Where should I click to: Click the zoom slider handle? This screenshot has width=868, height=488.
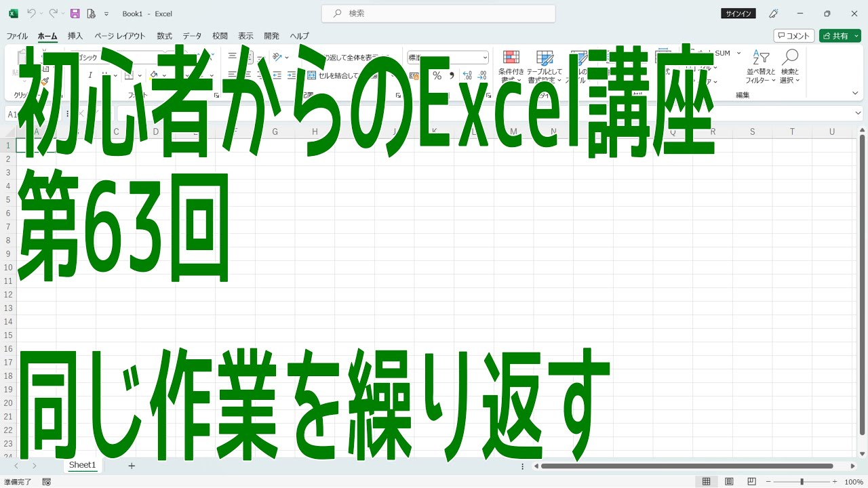802,482
